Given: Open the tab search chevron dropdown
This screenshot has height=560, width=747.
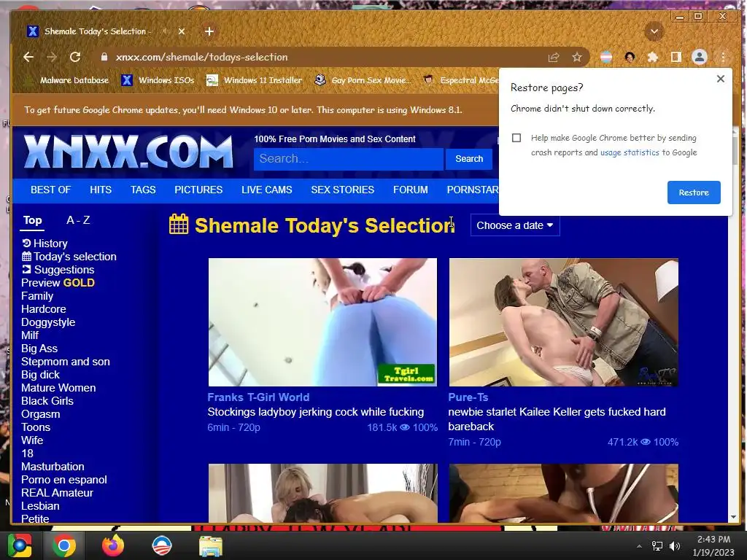Looking at the screenshot, I should tap(654, 32).
